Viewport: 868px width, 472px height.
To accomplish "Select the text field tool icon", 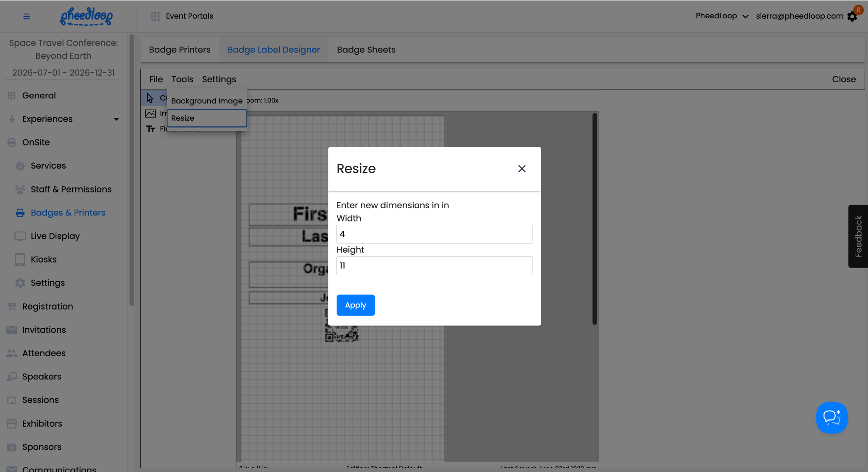I will (150, 129).
